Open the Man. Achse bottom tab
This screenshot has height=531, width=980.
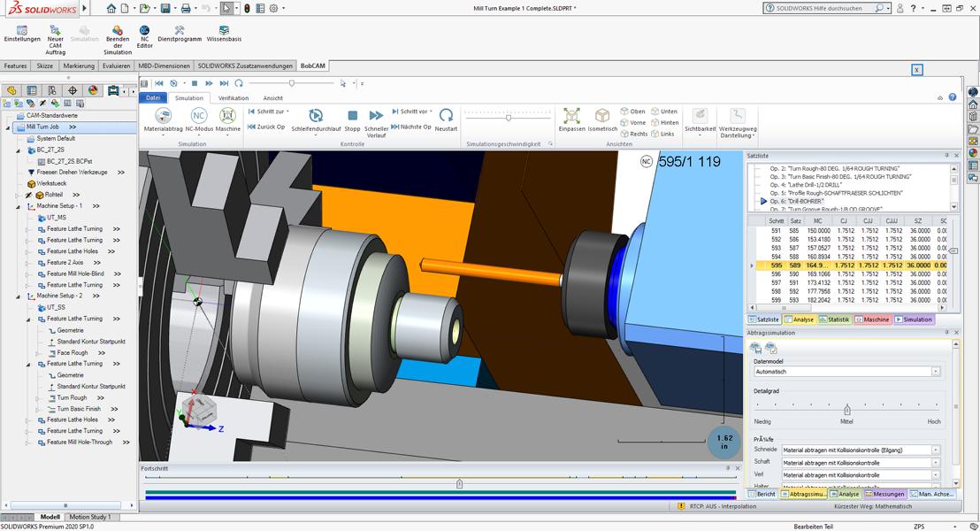pyautogui.click(x=931, y=494)
